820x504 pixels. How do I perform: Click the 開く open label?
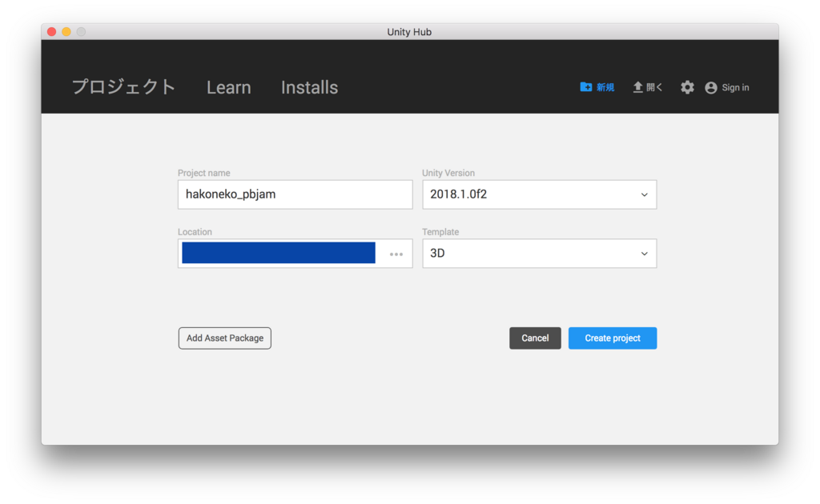click(654, 87)
